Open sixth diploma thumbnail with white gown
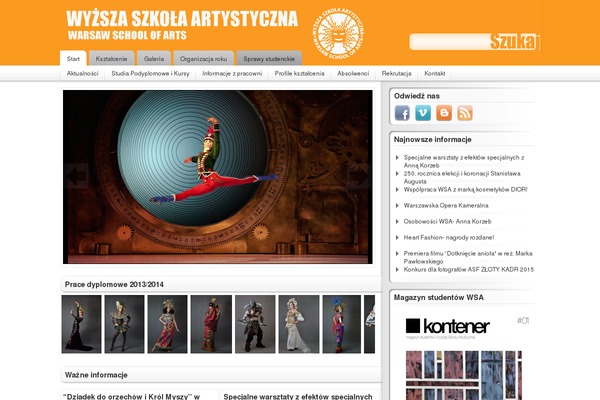 point(299,324)
